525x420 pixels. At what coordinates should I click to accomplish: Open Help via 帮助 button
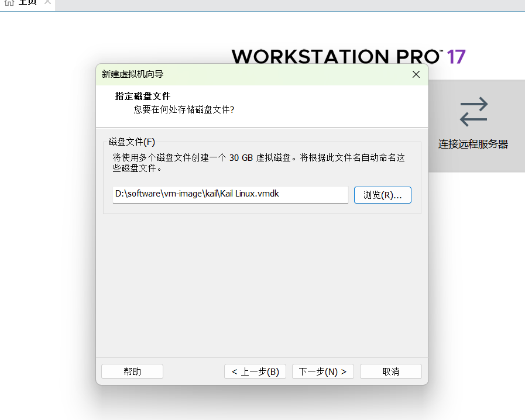(132, 371)
